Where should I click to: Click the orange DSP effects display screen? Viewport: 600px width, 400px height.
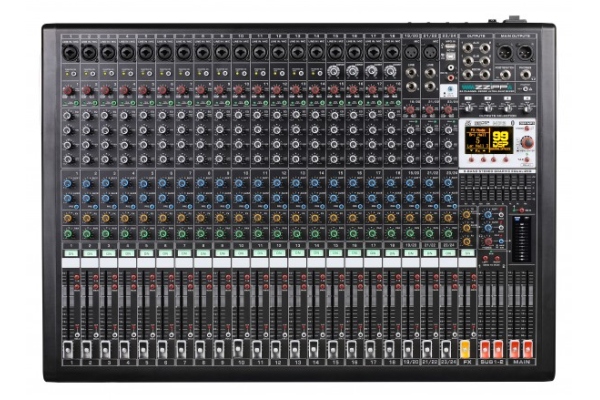(x=489, y=142)
